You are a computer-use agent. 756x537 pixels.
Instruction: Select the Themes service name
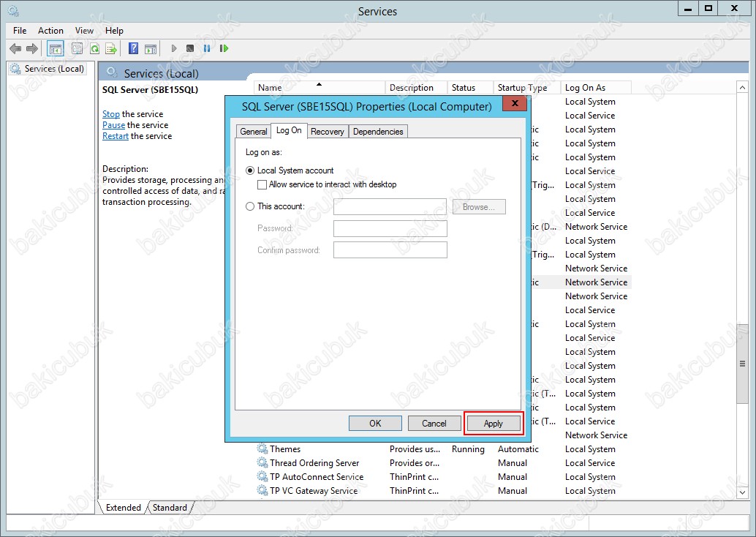coord(285,448)
